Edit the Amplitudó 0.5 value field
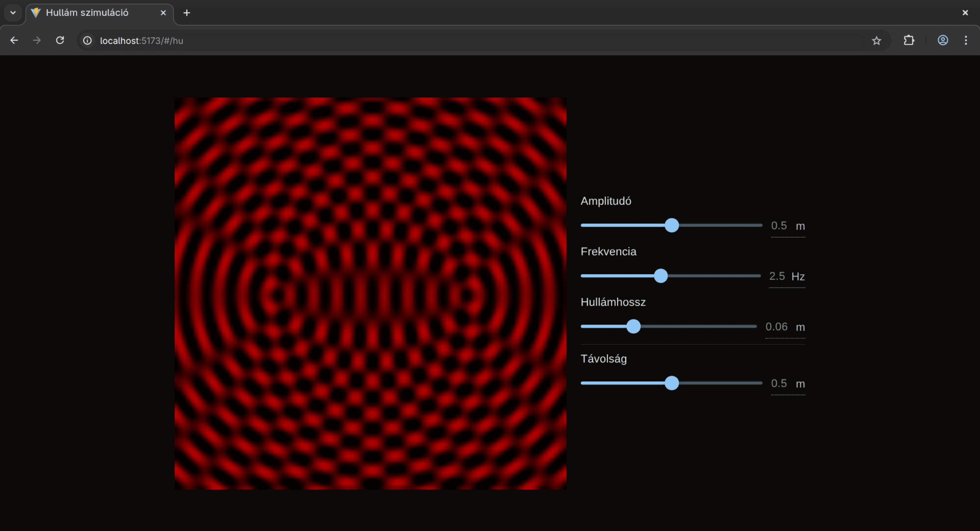This screenshot has width=980, height=531. tap(779, 226)
